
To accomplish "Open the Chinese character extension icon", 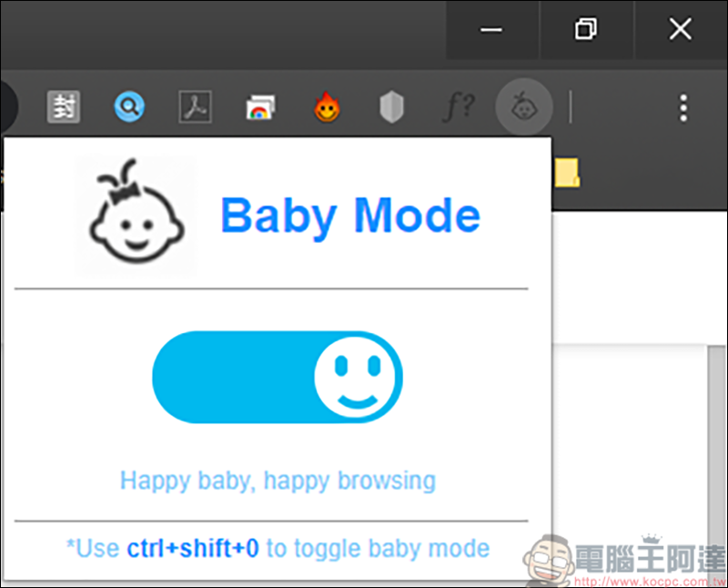I will tap(64, 107).
